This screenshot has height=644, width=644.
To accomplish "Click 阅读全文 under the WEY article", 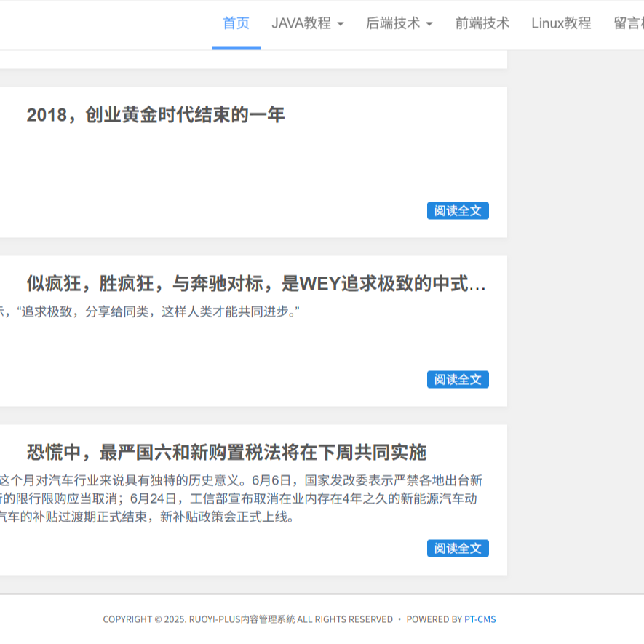I will 458,380.
